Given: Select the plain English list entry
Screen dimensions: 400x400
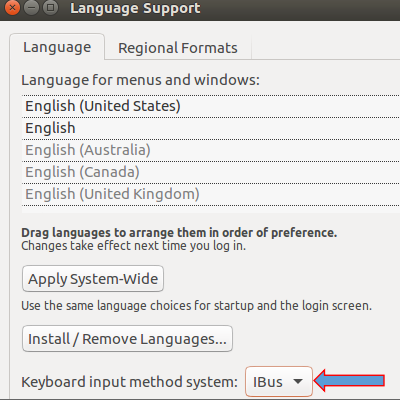Looking at the screenshot, I should (x=211, y=128).
